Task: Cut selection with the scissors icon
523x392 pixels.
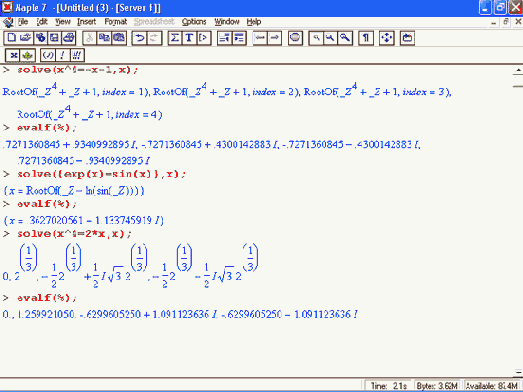Action: (89, 38)
